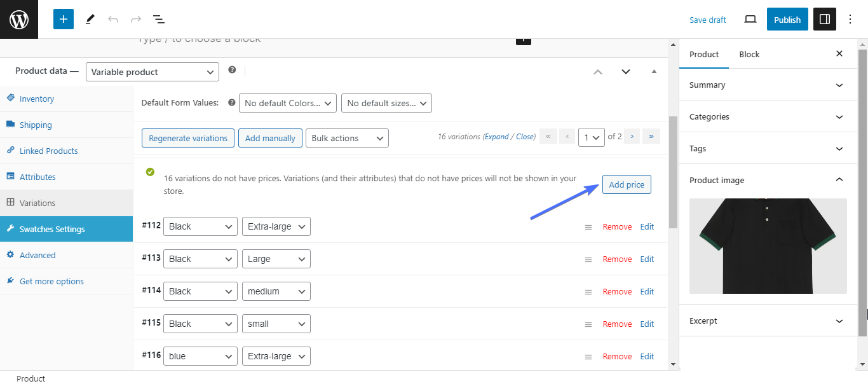Image resolution: width=868 pixels, height=386 pixels.
Task: Change the Extra-large size of variation #112
Action: (276, 226)
